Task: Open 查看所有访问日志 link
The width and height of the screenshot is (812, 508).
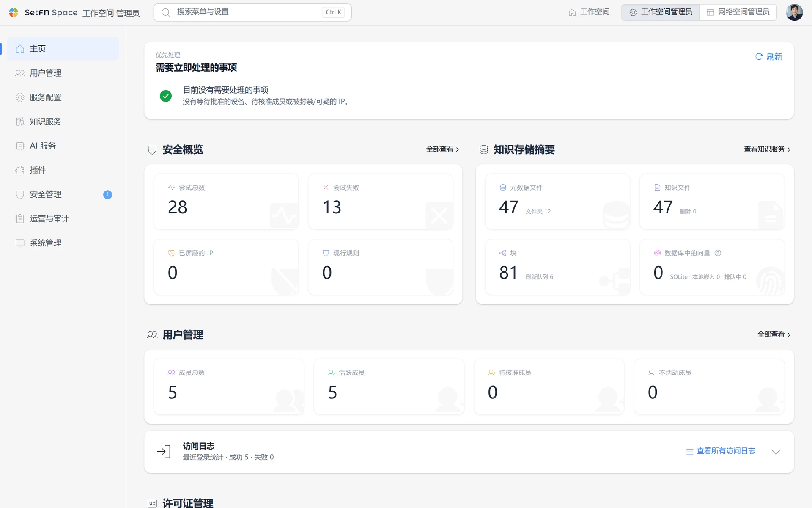Action: tap(721, 451)
